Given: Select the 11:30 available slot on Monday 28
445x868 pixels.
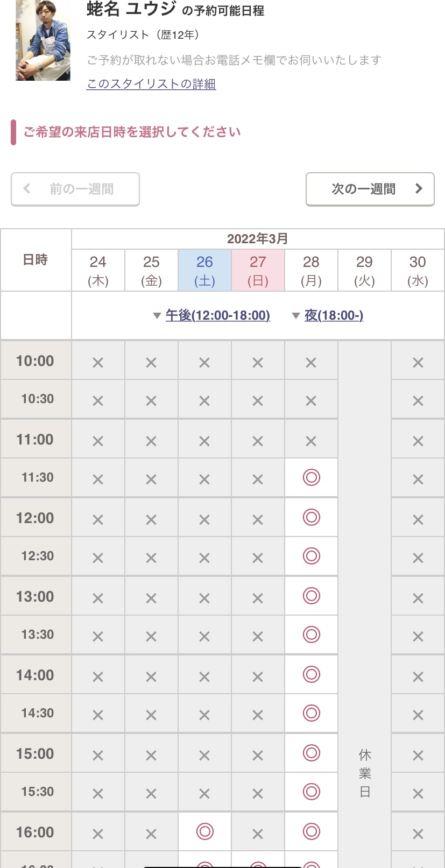Looking at the screenshot, I should [311, 477].
